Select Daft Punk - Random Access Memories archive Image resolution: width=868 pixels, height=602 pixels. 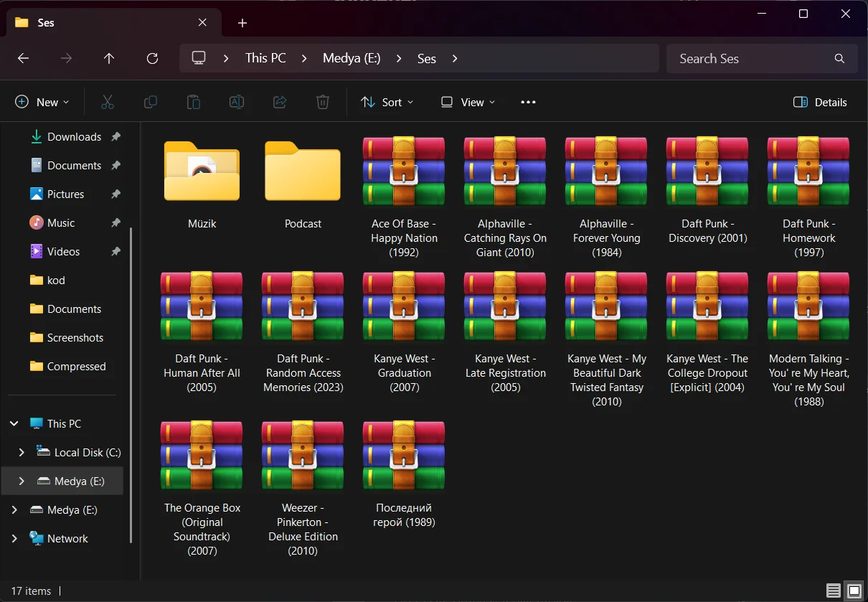[303, 332]
